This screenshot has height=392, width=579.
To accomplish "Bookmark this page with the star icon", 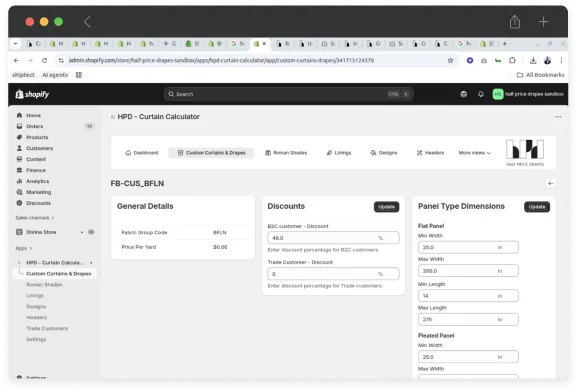I will pos(450,60).
